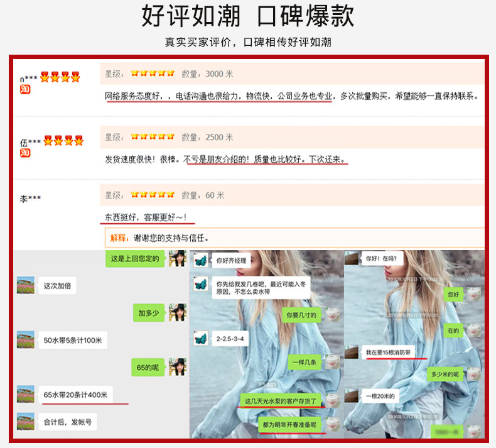This screenshot has height=448, width=496.
Task: Open the avatar beside 你要几寸的
Action: tap(333, 315)
